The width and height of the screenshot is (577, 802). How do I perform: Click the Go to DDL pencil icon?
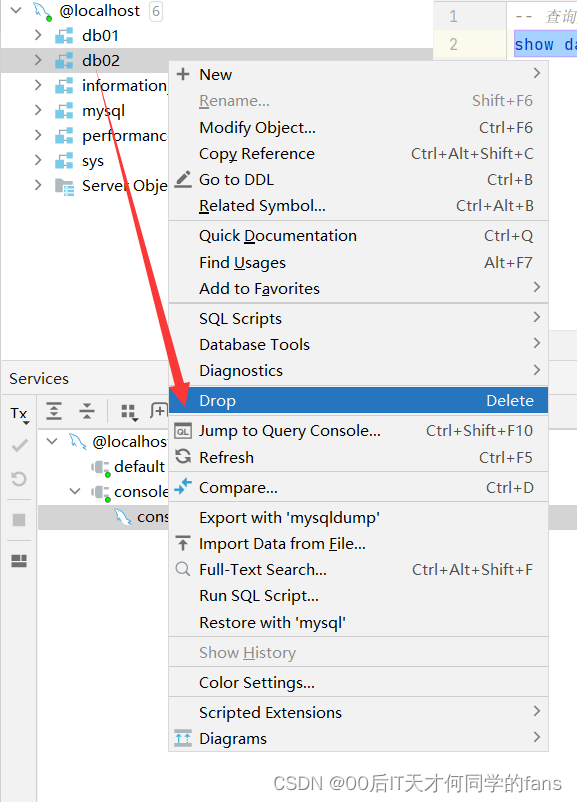pyautogui.click(x=183, y=179)
